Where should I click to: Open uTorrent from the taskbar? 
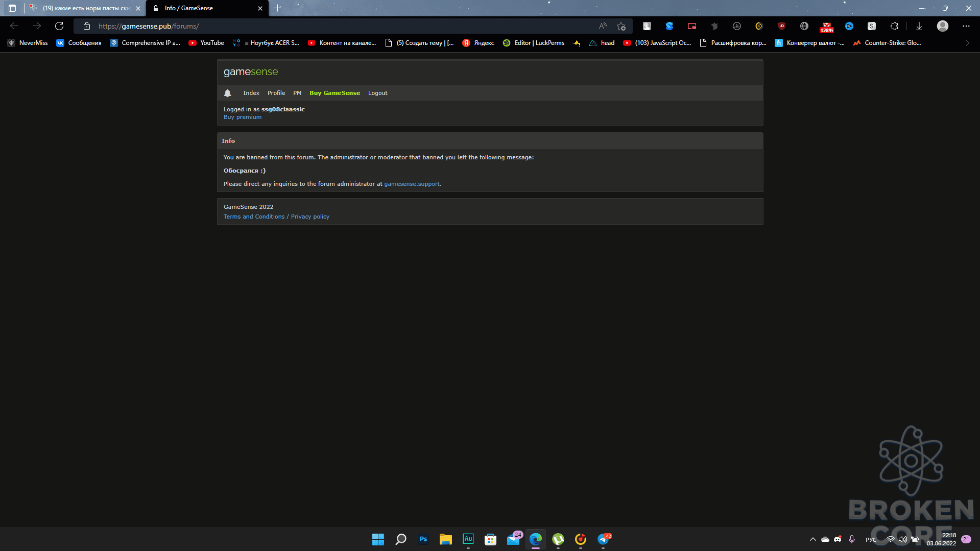click(558, 539)
